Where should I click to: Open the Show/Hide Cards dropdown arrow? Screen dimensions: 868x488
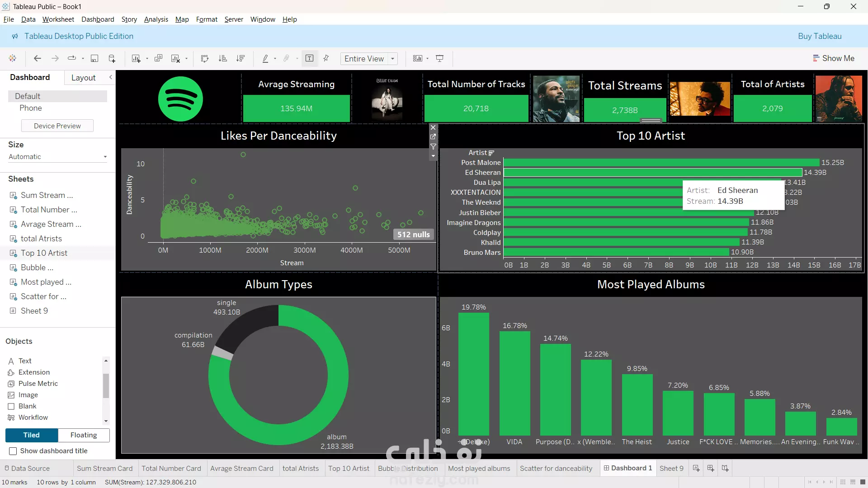(x=427, y=59)
